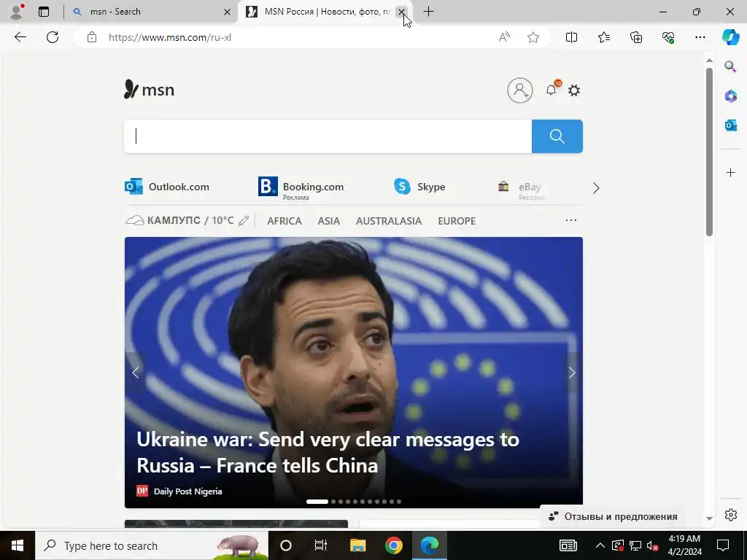Open Камлупс weather forecast
Viewport: 747px width, 560px height.
click(180, 220)
